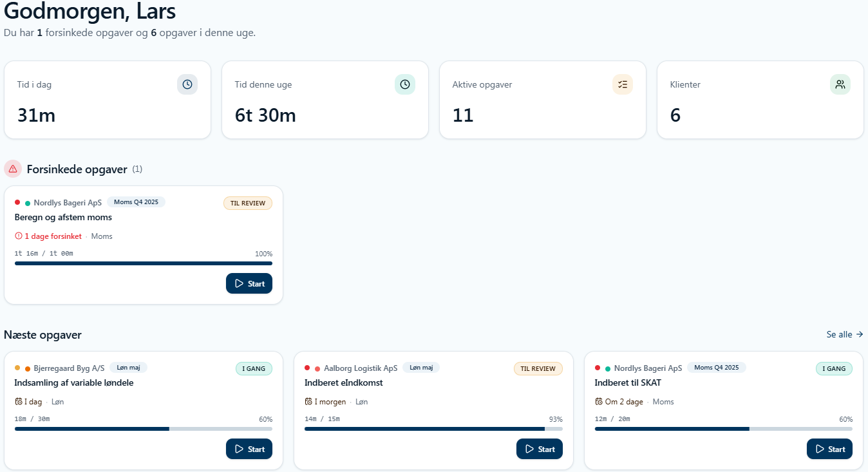Start timer for Beregn og afstem moms
Viewport: 868px width, 472px height.
tap(249, 283)
